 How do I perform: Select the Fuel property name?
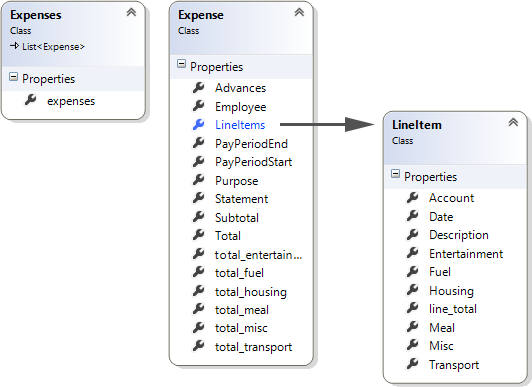(440, 272)
